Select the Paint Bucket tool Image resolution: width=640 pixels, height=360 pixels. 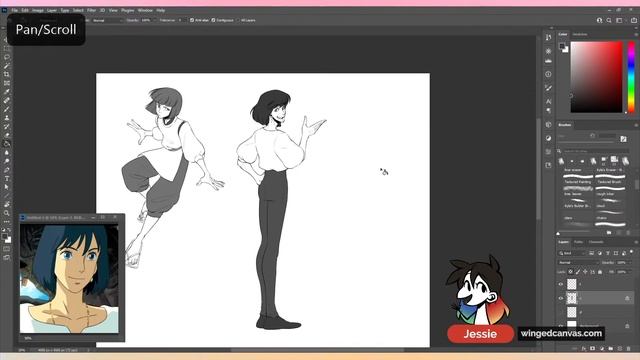(7, 144)
